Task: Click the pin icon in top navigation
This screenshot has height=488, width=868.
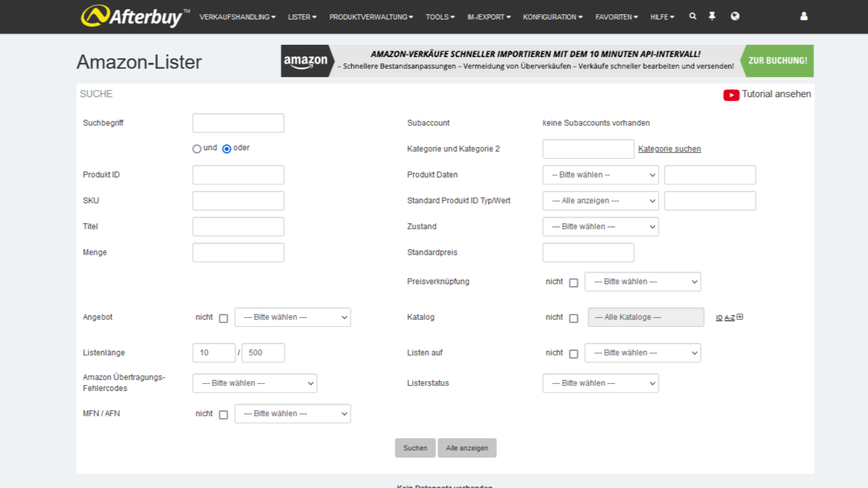Action: [x=712, y=16]
